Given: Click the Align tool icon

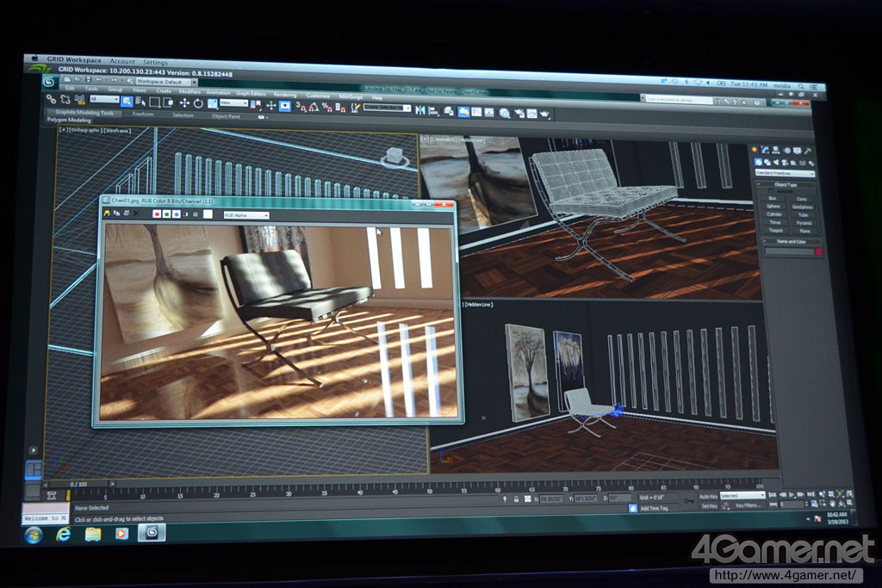Looking at the screenshot, I should tap(434, 111).
